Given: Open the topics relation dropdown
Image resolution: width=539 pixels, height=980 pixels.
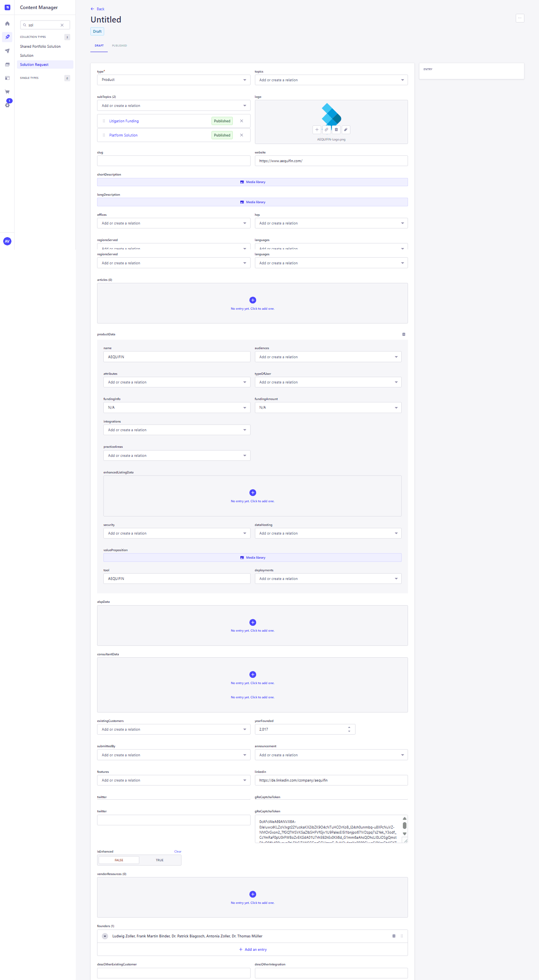Looking at the screenshot, I should coord(331,80).
